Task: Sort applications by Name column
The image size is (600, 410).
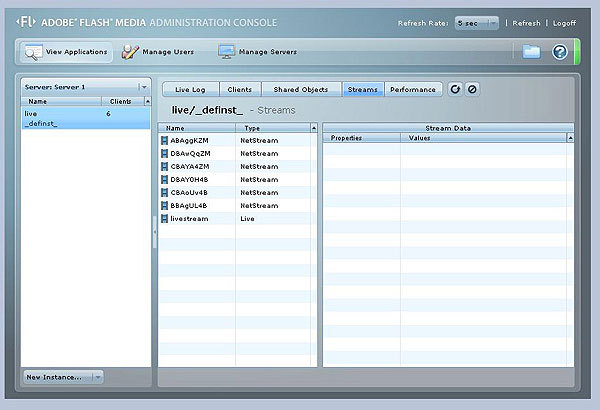Action: click(x=61, y=101)
